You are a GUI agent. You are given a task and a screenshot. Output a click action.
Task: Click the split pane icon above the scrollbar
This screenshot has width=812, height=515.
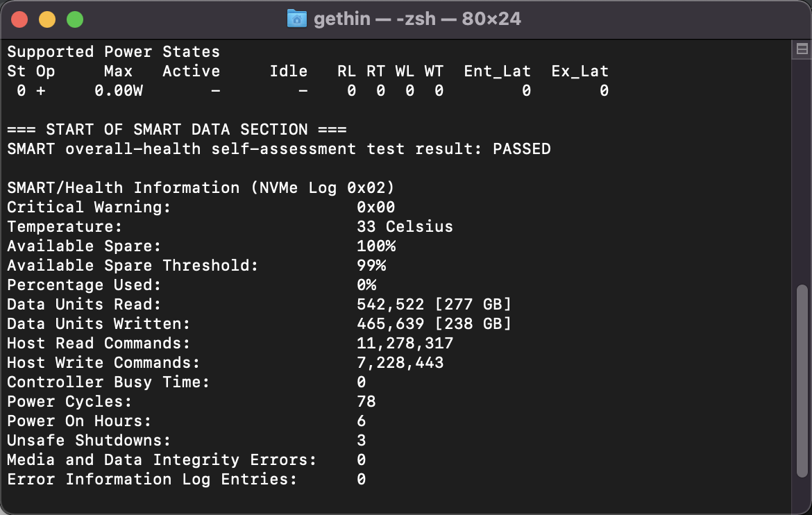[802, 49]
